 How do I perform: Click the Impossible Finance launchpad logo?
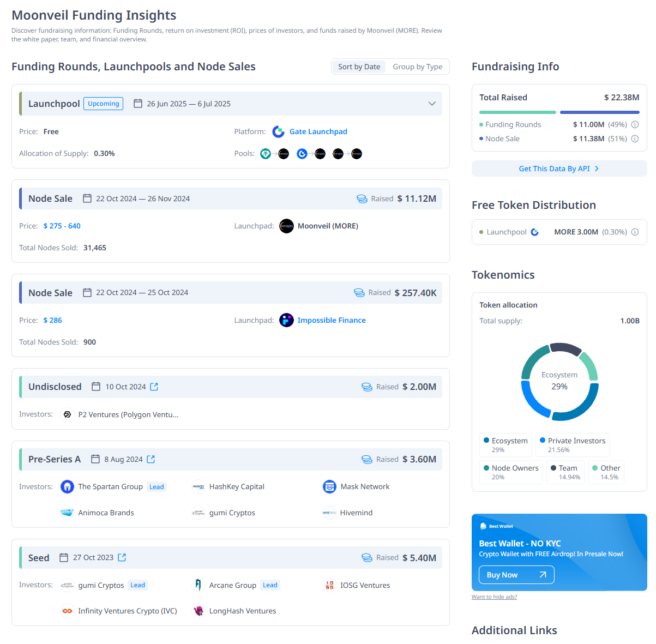pyautogui.click(x=286, y=320)
